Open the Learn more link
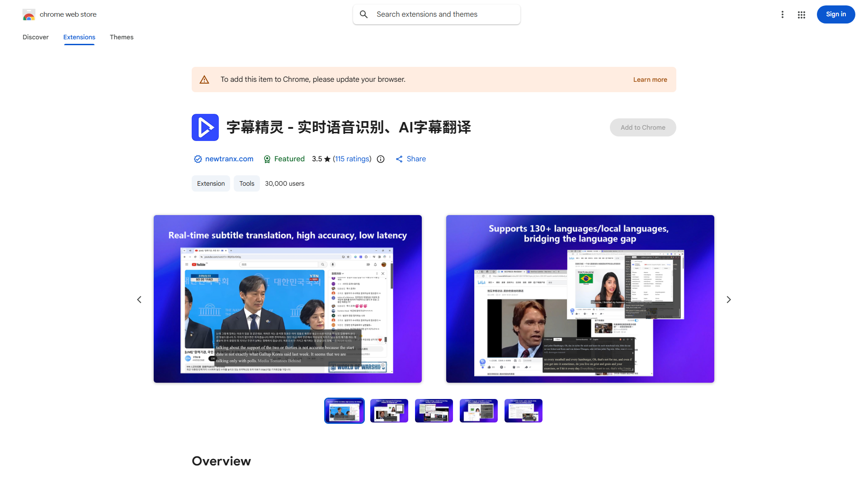Viewport: 868px width, 488px height. pos(650,79)
